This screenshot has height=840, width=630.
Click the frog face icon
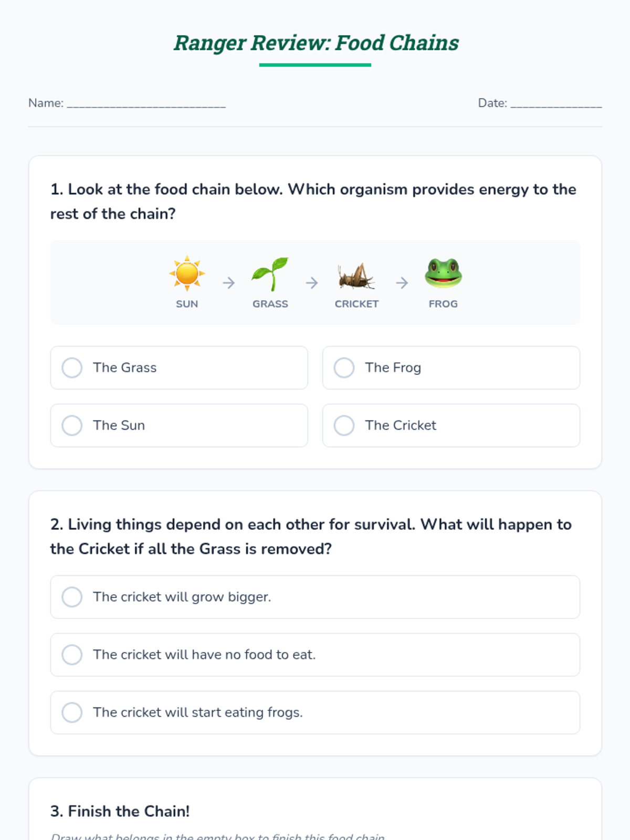click(x=443, y=273)
